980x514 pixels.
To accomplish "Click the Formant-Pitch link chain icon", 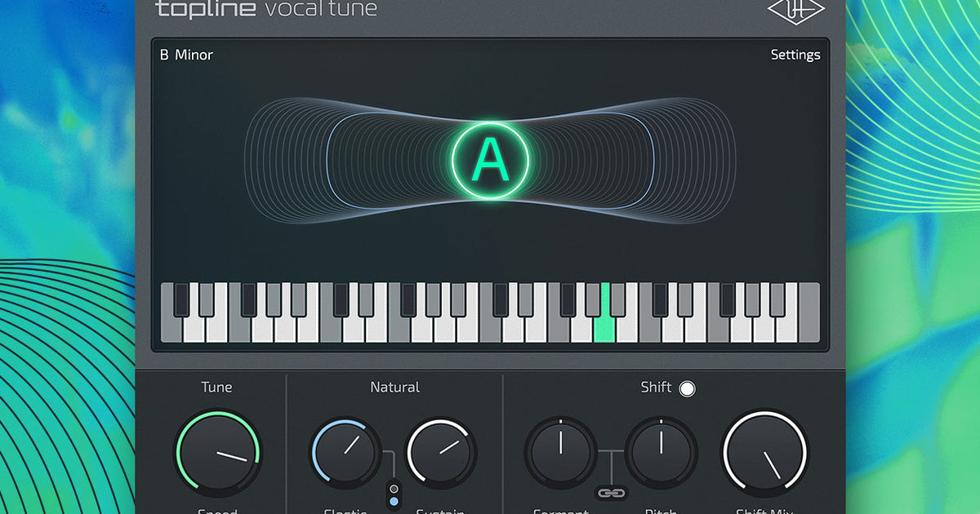I will pyautogui.click(x=611, y=493).
